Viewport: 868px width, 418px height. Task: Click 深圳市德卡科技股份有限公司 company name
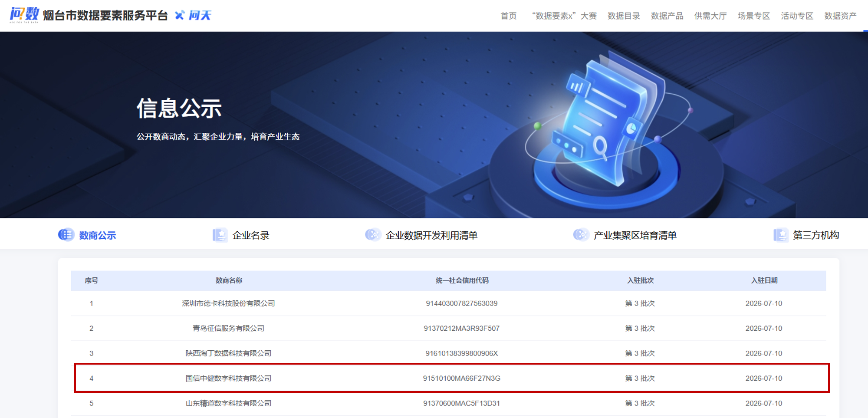coord(228,303)
